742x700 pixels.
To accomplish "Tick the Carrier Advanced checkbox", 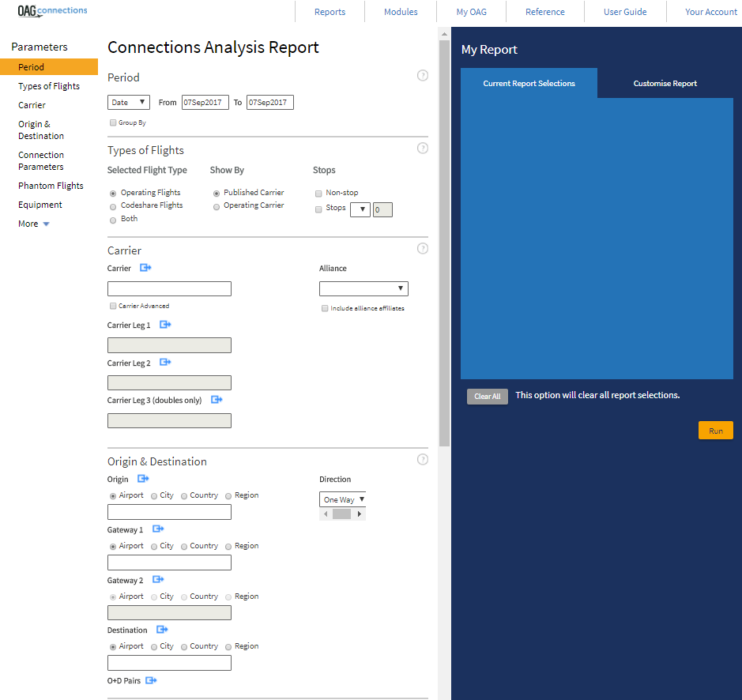I will 113,307.
